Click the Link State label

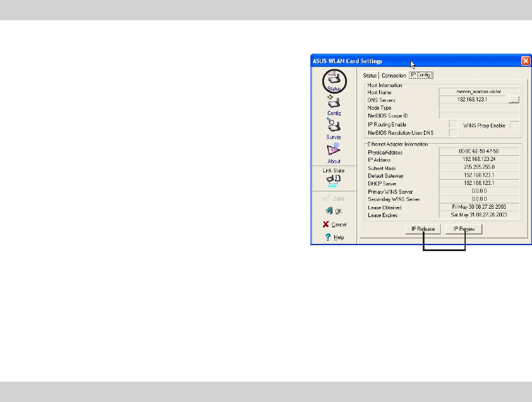tap(334, 171)
